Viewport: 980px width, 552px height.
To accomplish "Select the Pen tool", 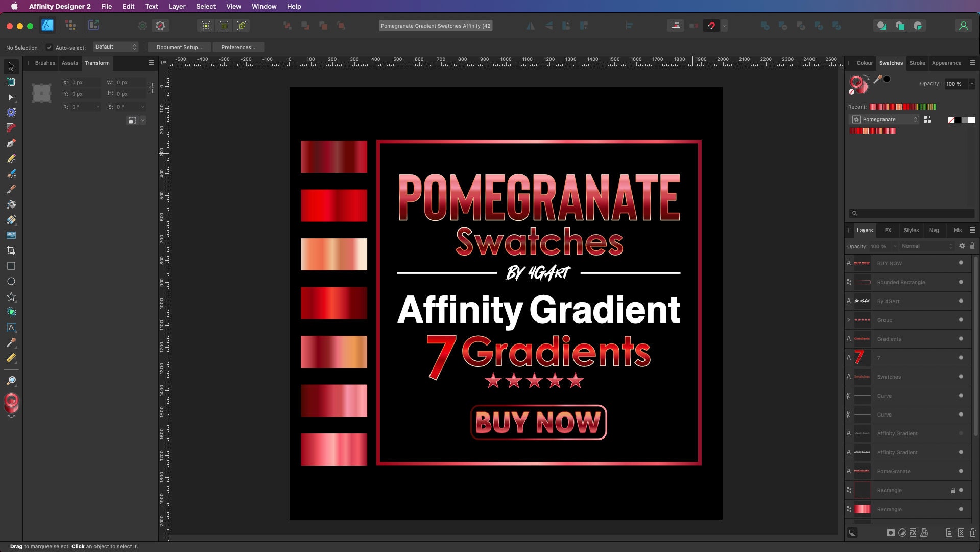I will click(x=11, y=144).
